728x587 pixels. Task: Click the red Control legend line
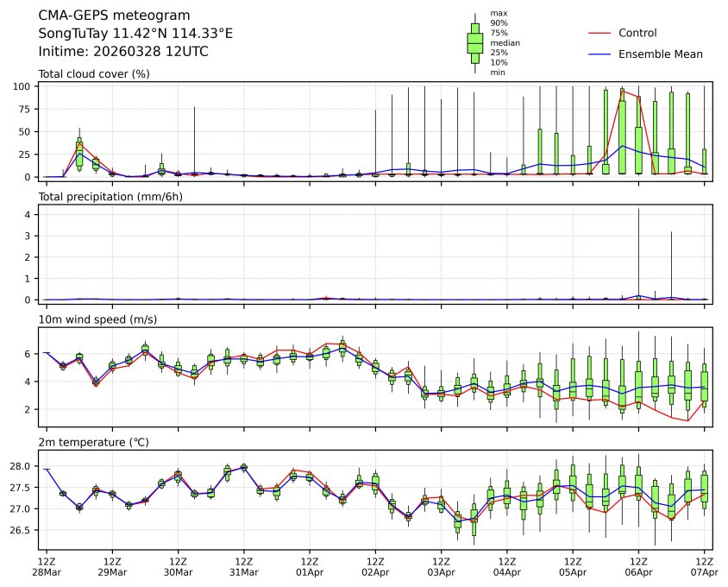click(x=599, y=33)
